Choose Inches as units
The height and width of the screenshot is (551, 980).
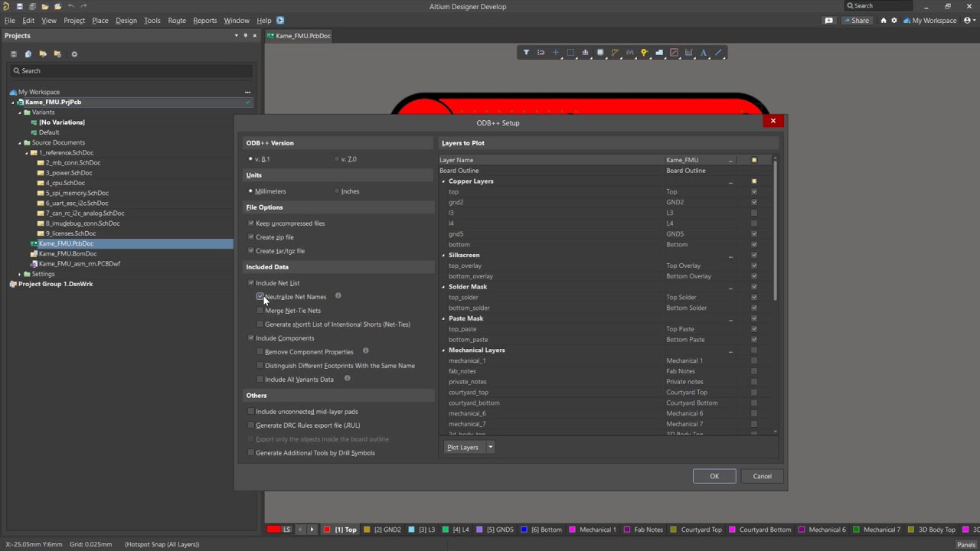coord(337,191)
